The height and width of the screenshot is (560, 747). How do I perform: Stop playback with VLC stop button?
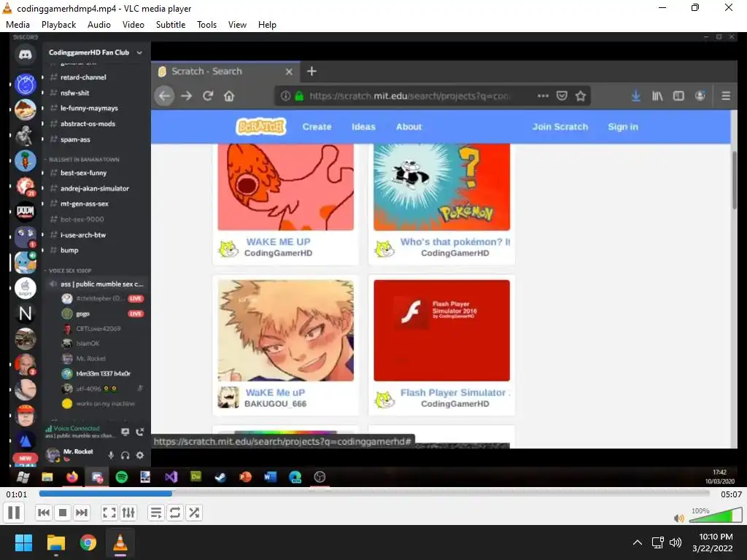pyautogui.click(x=63, y=513)
